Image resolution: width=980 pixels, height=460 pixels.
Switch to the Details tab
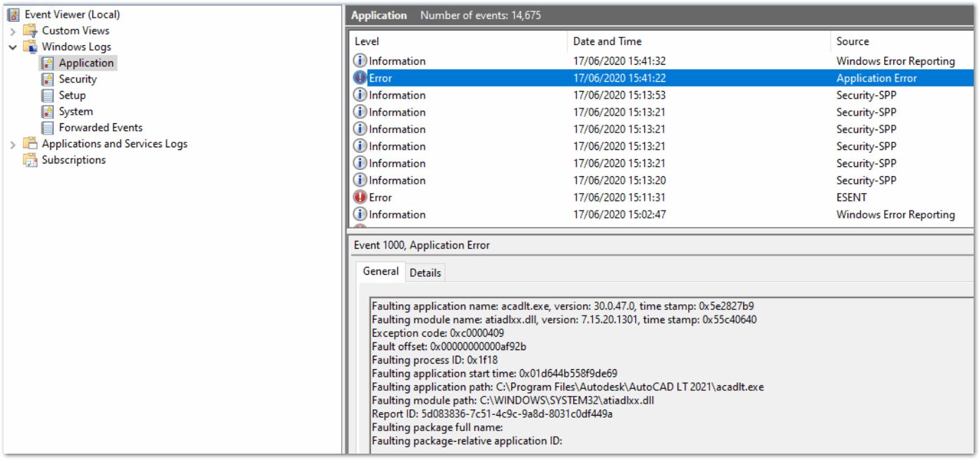point(424,272)
